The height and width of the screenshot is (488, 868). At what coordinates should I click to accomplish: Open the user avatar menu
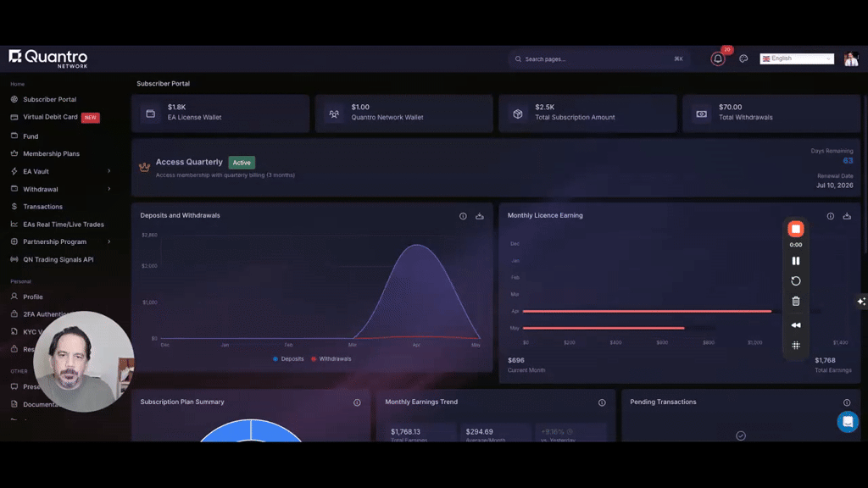click(851, 58)
